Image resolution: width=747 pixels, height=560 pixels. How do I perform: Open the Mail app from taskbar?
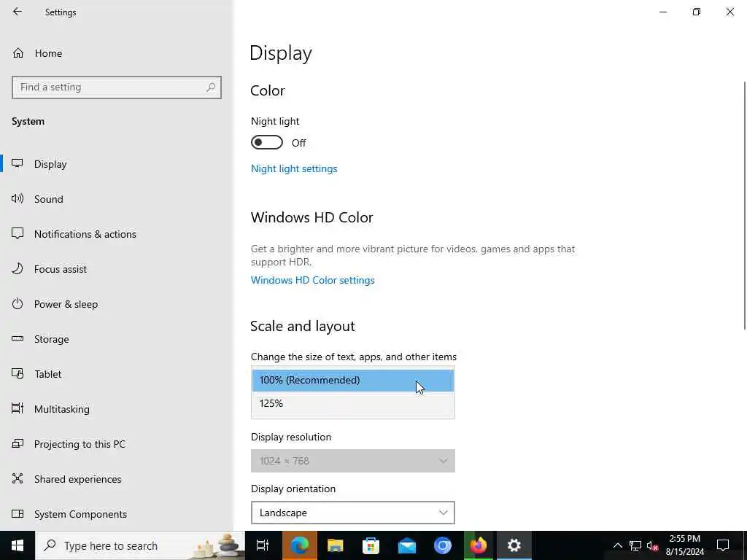[x=407, y=545]
